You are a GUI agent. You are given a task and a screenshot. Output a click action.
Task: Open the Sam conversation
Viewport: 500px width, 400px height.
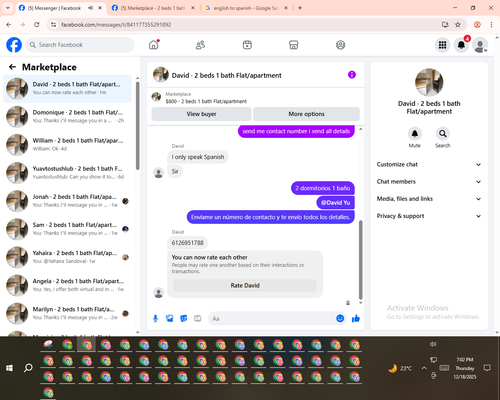tap(67, 229)
